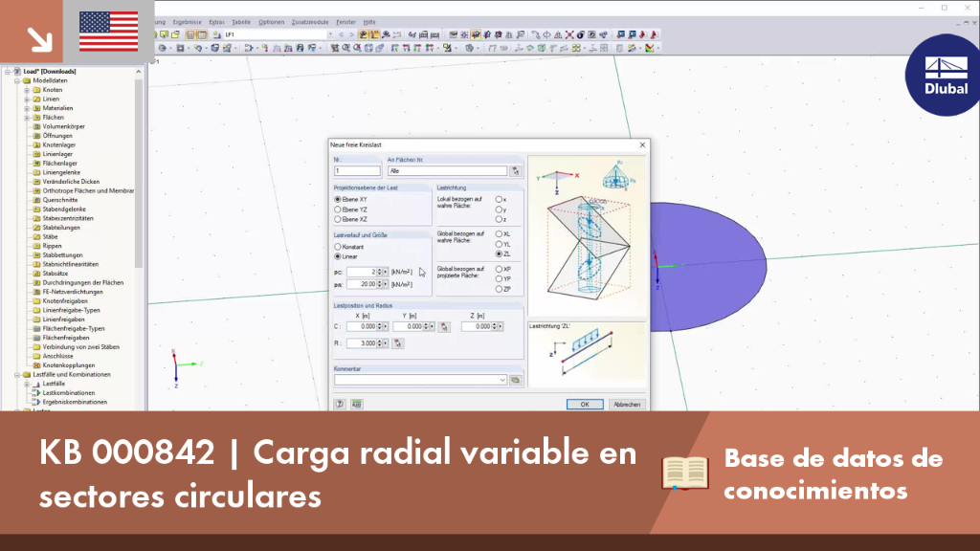
Task: Open the Zusatzmodule menu
Action: click(309, 22)
